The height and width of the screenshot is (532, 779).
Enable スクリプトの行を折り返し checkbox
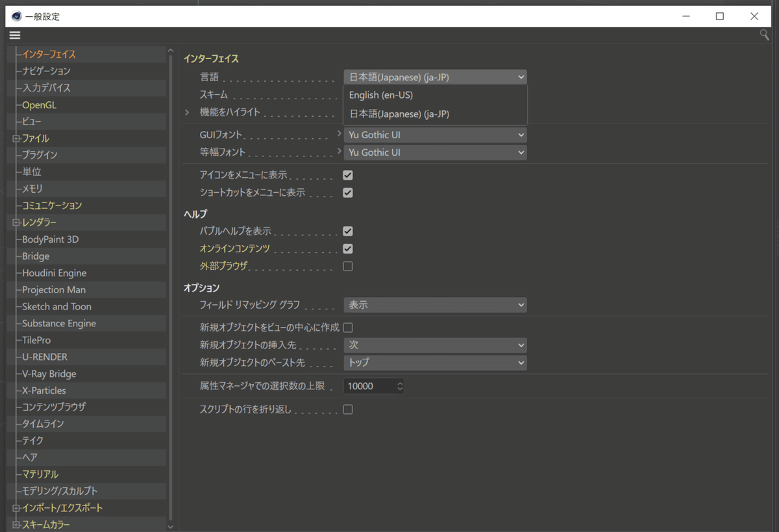point(348,409)
